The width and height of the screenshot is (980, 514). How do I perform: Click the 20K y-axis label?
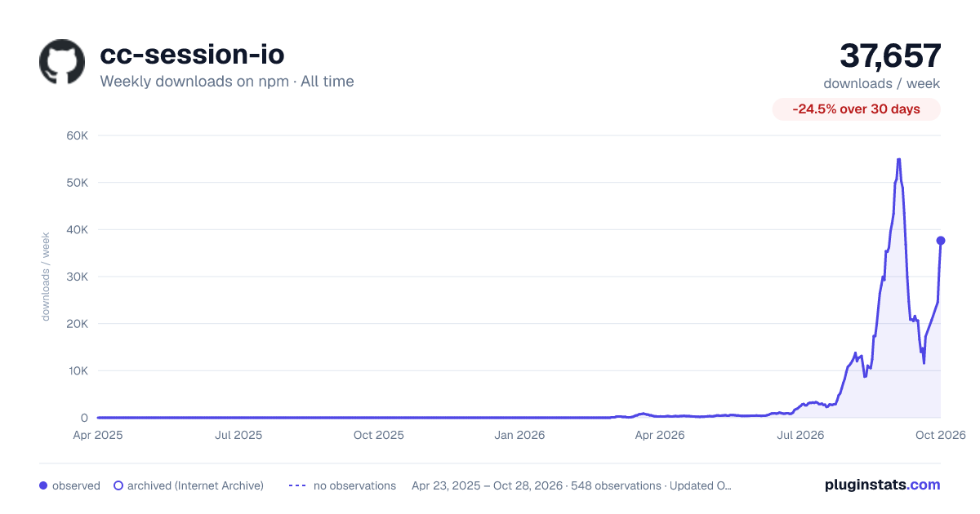[77, 324]
